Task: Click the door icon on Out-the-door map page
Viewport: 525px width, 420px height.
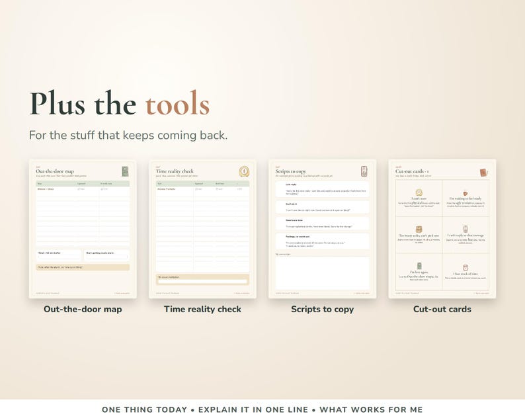Action: 125,171
